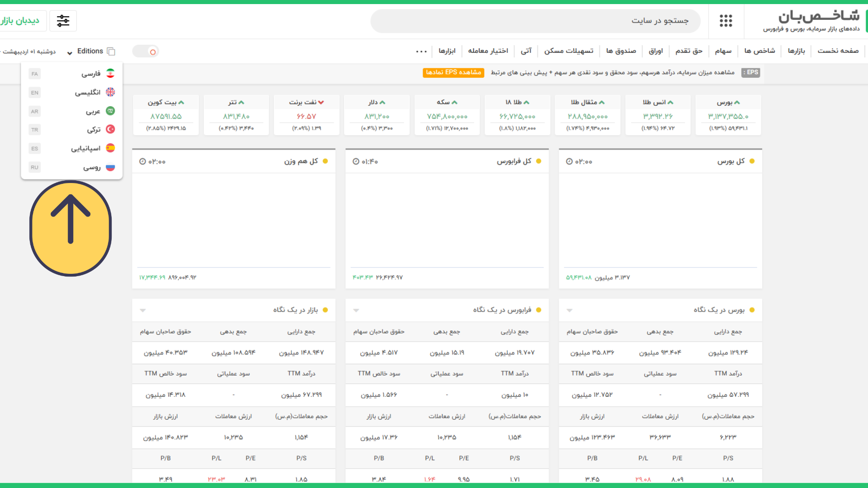
Task: Open the apps grid icon
Action: [x=726, y=21]
